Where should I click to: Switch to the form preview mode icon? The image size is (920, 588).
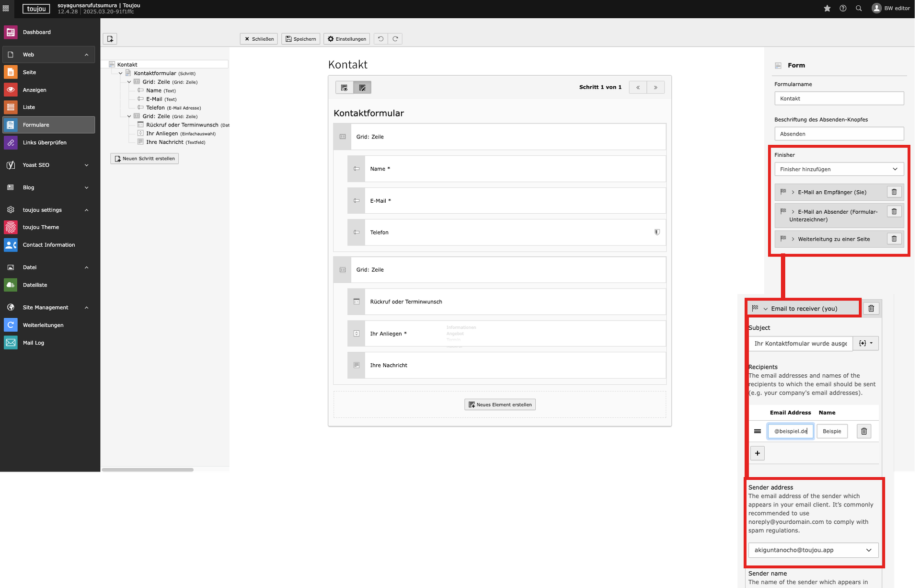344,87
